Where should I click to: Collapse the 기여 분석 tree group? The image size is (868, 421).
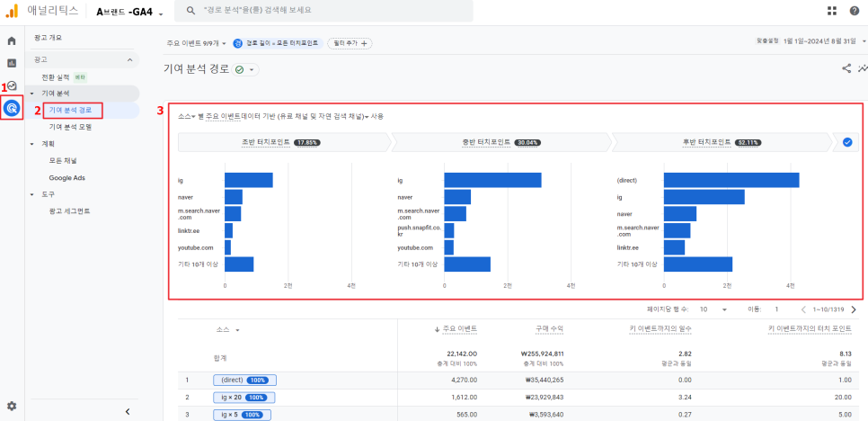[32, 93]
